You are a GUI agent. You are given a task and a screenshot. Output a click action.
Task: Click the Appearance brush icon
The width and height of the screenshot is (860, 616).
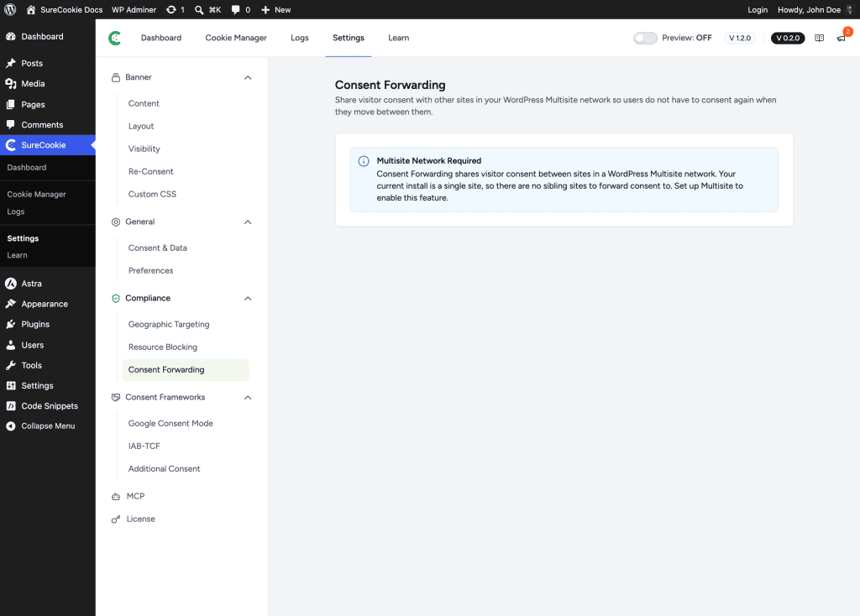[x=10, y=304]
